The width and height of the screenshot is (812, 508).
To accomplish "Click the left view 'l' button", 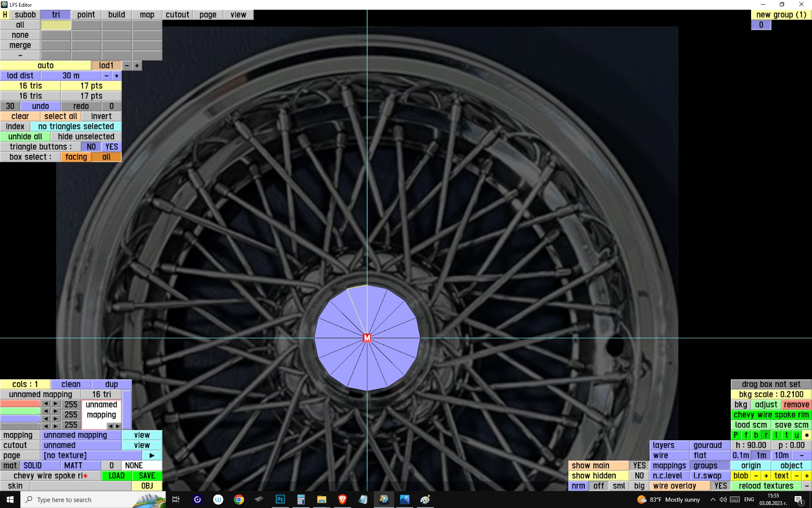I will (x=776, y=435).
